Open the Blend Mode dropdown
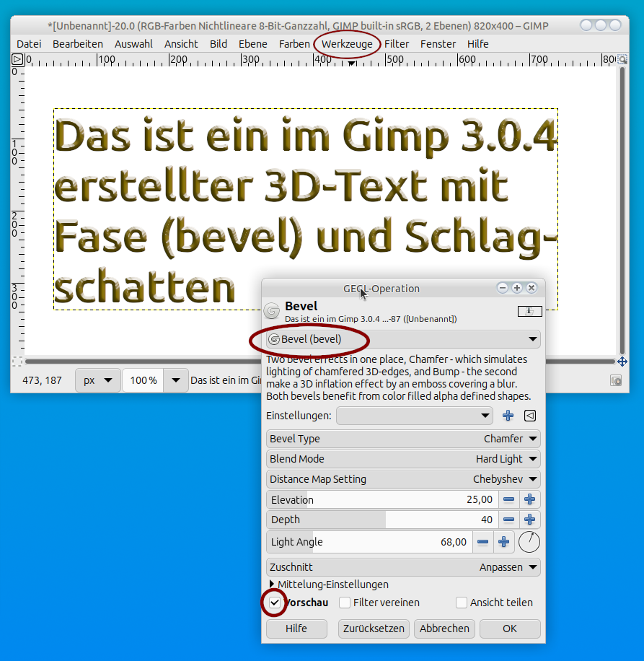This screenshot has width=644, height=661. (403, 459)
